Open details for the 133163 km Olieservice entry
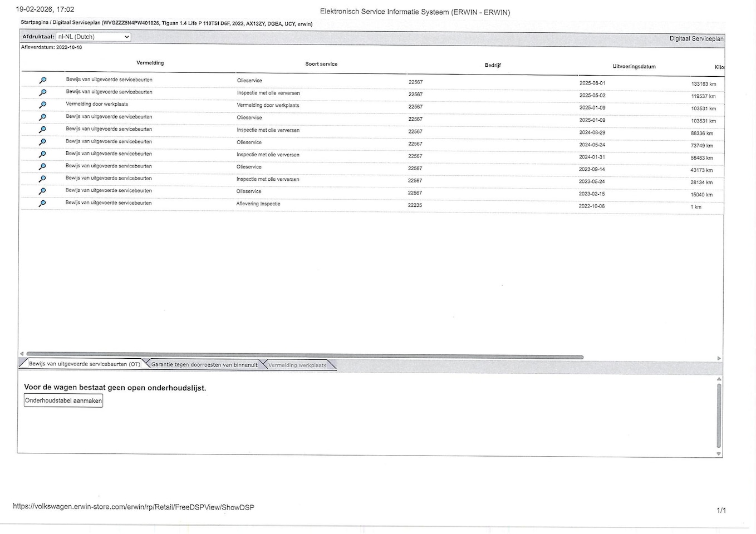The image size is (756, 534). (x=42, y=80)
